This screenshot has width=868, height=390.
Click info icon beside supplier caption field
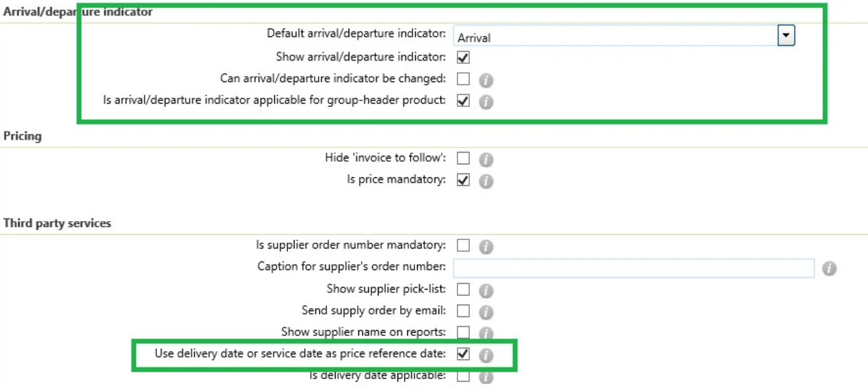coord(829,268)
